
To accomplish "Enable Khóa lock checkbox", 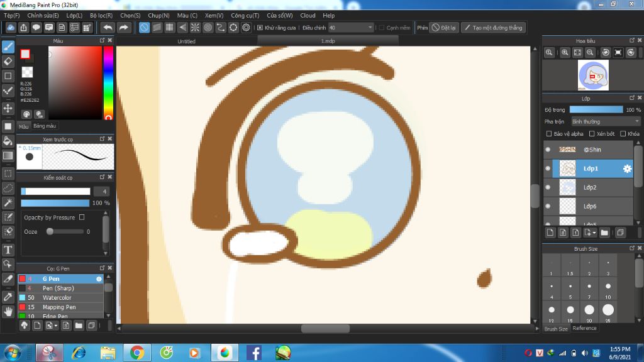I will [623, 134].
